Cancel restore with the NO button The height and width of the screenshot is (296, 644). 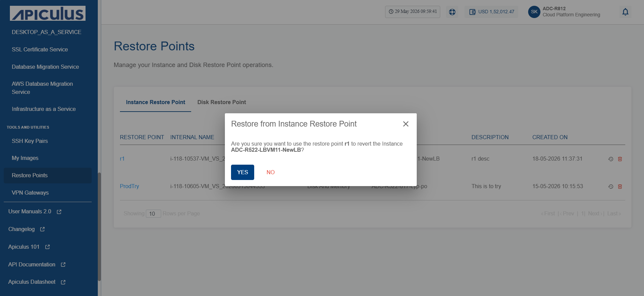(x=271, y=172)
